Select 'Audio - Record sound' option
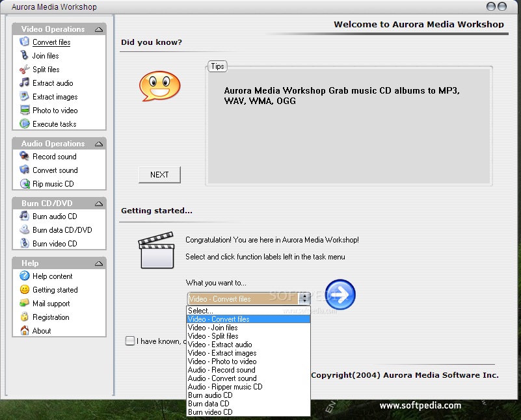The image size is (521, 420). [248, 370]
